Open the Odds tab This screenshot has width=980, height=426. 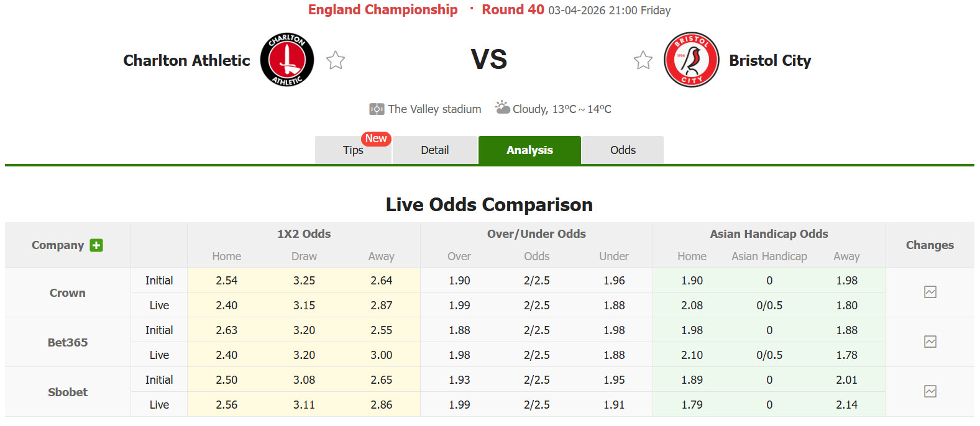coord(622,150)
